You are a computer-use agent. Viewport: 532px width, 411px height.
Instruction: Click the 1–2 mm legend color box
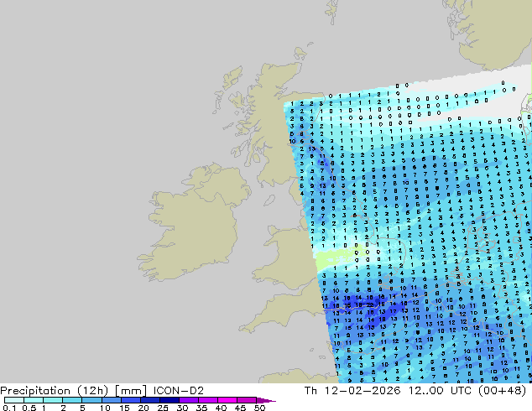tap(53, 400)
